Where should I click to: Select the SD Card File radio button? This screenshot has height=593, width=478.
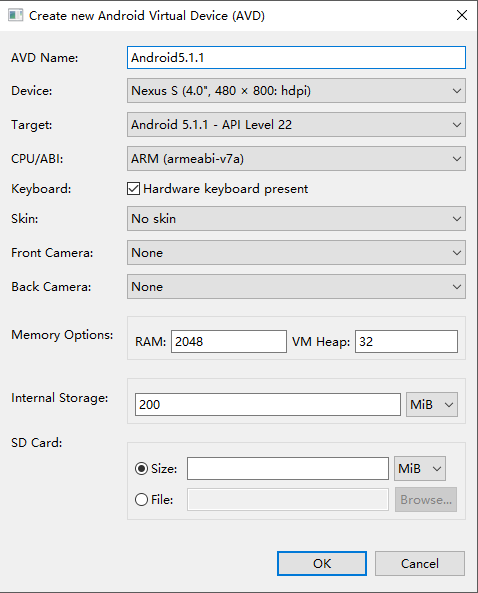point(141,500)
